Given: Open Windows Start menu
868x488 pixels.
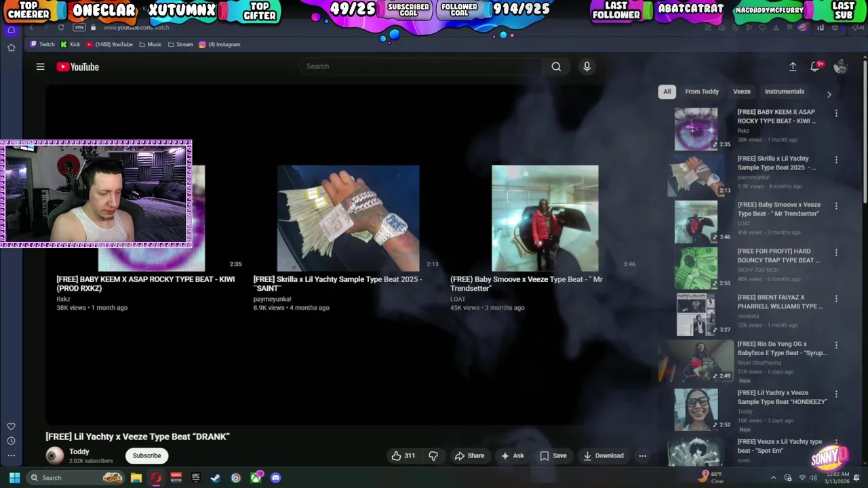Looking at the screenshot, I should click(14, 478).
